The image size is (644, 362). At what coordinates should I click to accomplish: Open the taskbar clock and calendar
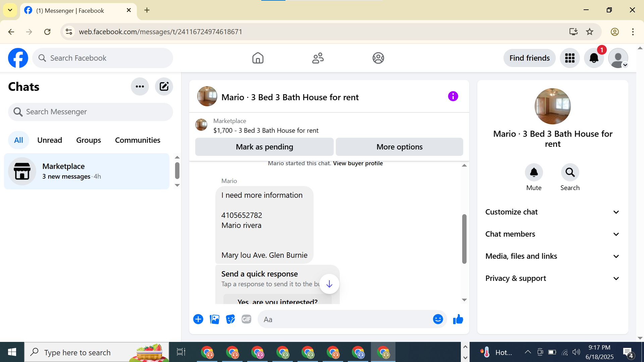(x=599, y=352)
